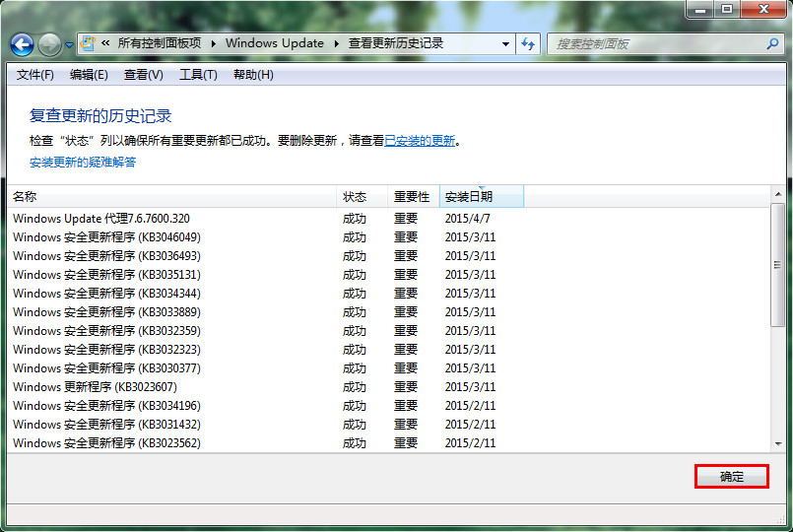Sort by 状态 column header
This screenshot has width=793, height=532.
[363, 197]
